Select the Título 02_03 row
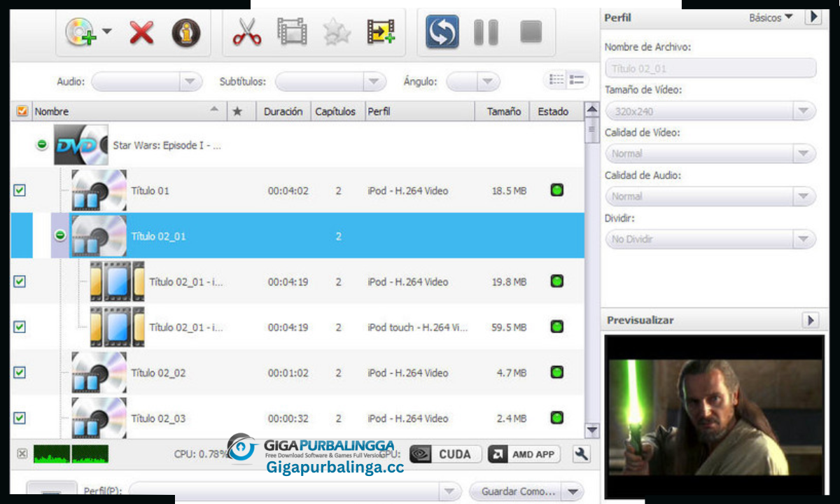 point(297,418)
